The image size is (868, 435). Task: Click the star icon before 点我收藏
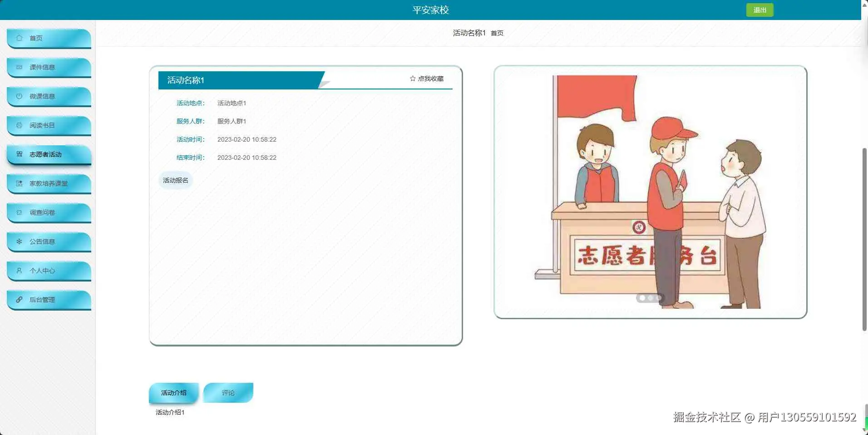point(412,78)
